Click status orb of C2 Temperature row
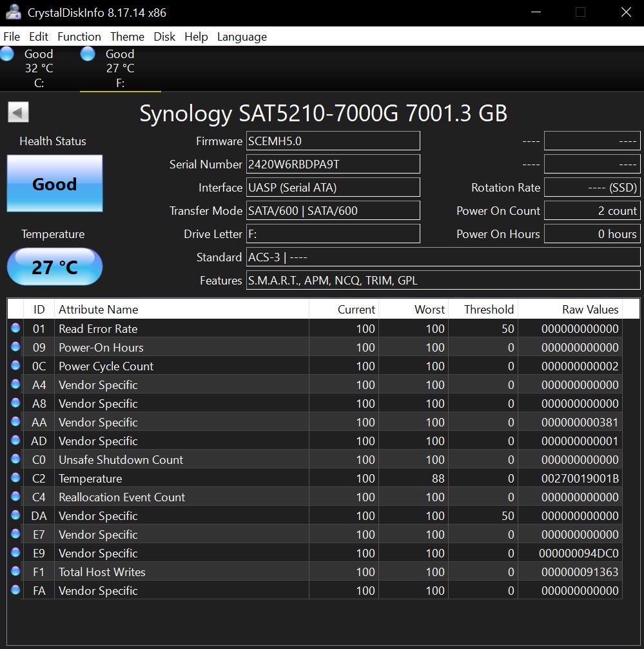Screen dimensions: 644x649 [15, 477]
